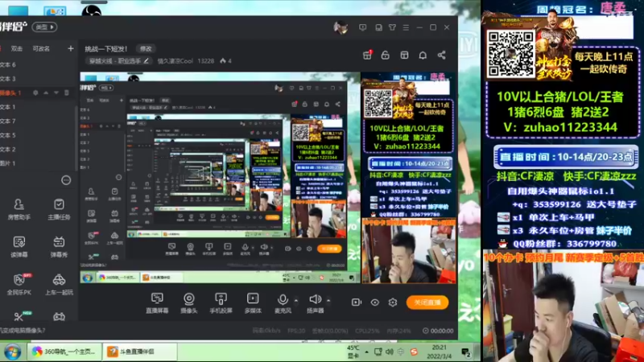This screenshot has width=644, height=362.
Task: Mute the 麦克风 microphone
Action: pos(283,303)
